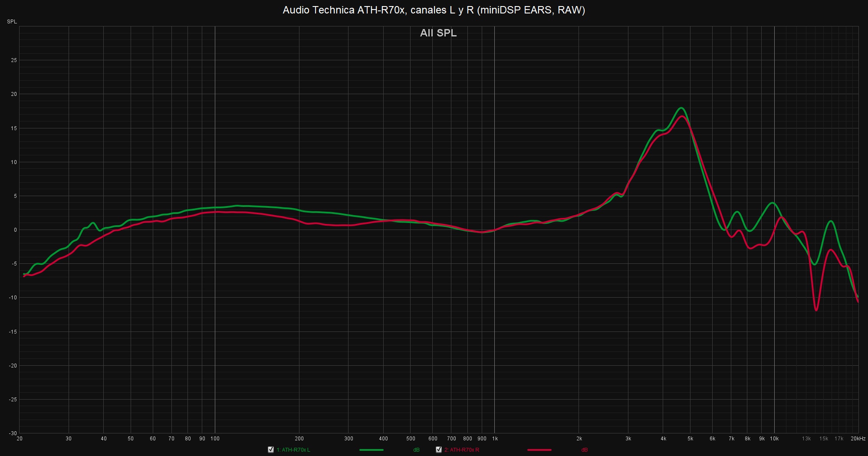Select the '2: ATH-R70x R' legend label
The width and height of the screenshot is (868, 456).
coord(462,450)
